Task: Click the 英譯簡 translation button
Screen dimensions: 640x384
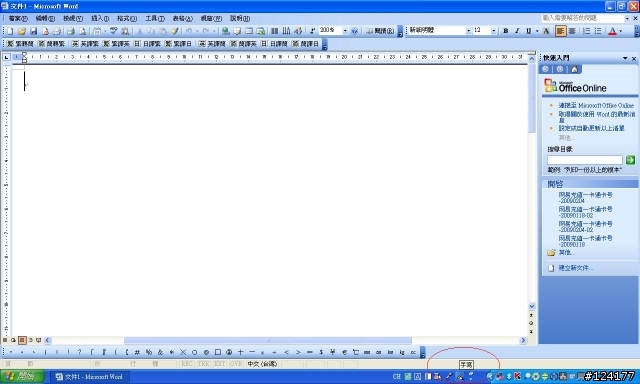Action: pyautogui.click(x=212, y=44)
